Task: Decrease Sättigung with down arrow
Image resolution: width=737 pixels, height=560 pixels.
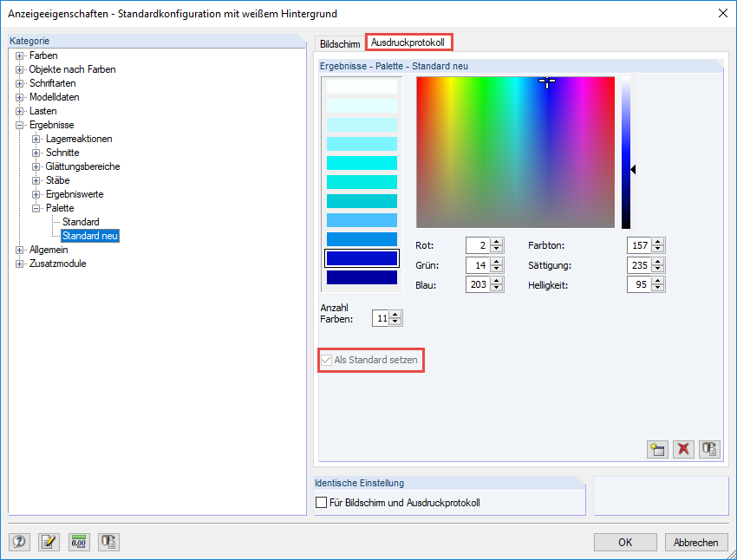Action: tap(658, 270)
